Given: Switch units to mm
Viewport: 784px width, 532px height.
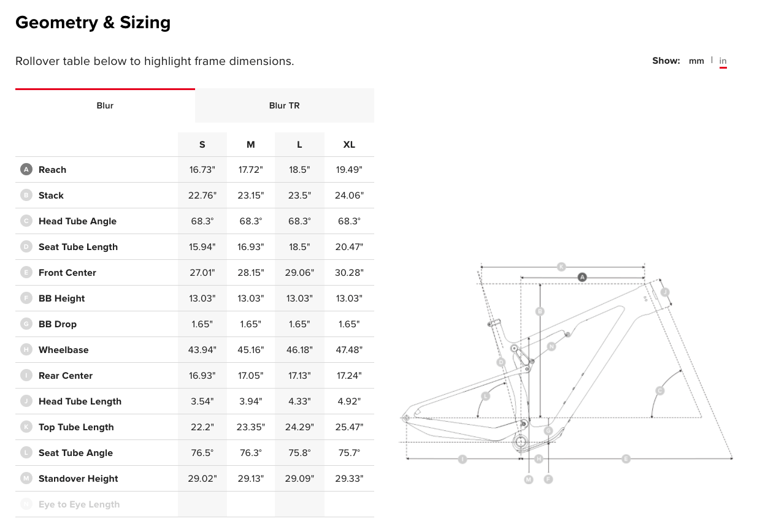Looking at the screenshot, I should point(696,61).
